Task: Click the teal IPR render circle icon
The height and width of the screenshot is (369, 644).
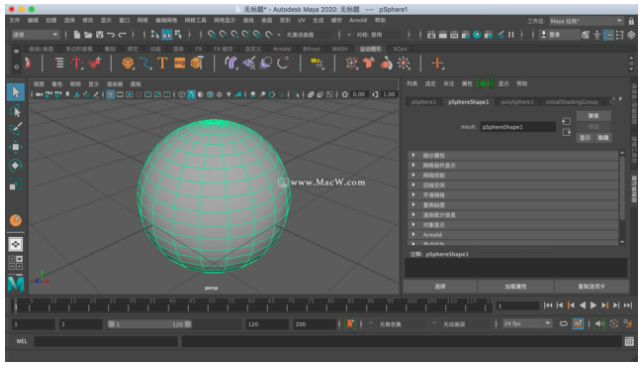Action: point(477,35)
